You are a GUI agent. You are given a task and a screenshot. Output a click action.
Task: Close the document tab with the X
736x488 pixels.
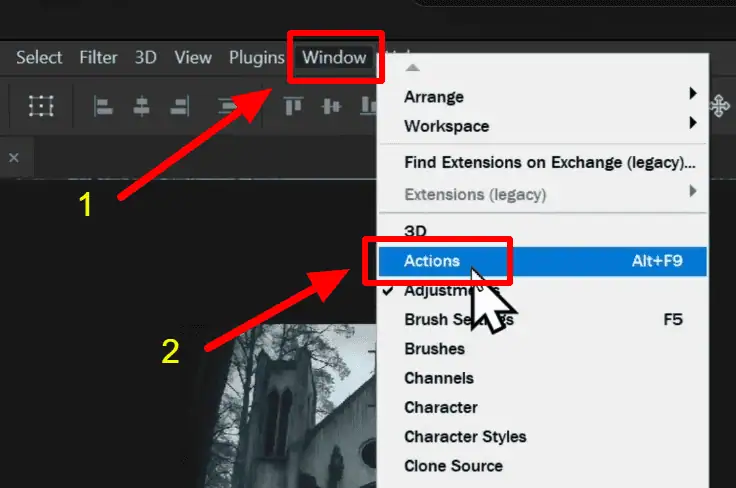(x=14, y=157)
